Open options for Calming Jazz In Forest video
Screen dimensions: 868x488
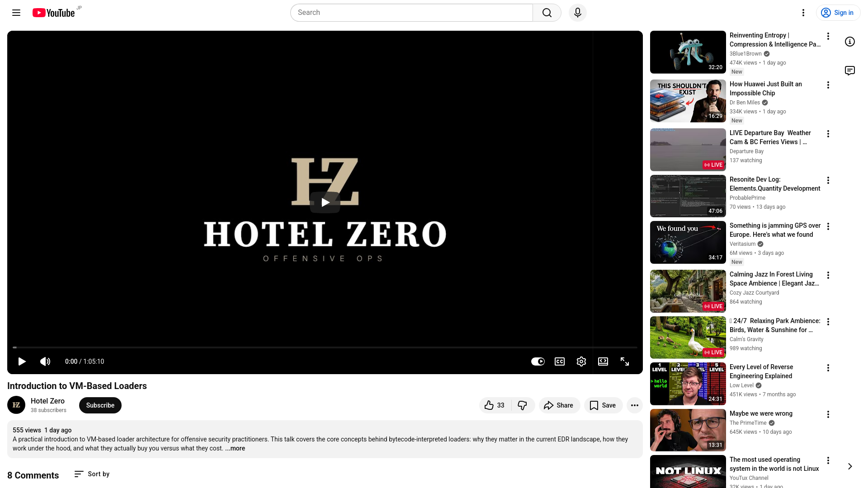[x=828, y=275]
